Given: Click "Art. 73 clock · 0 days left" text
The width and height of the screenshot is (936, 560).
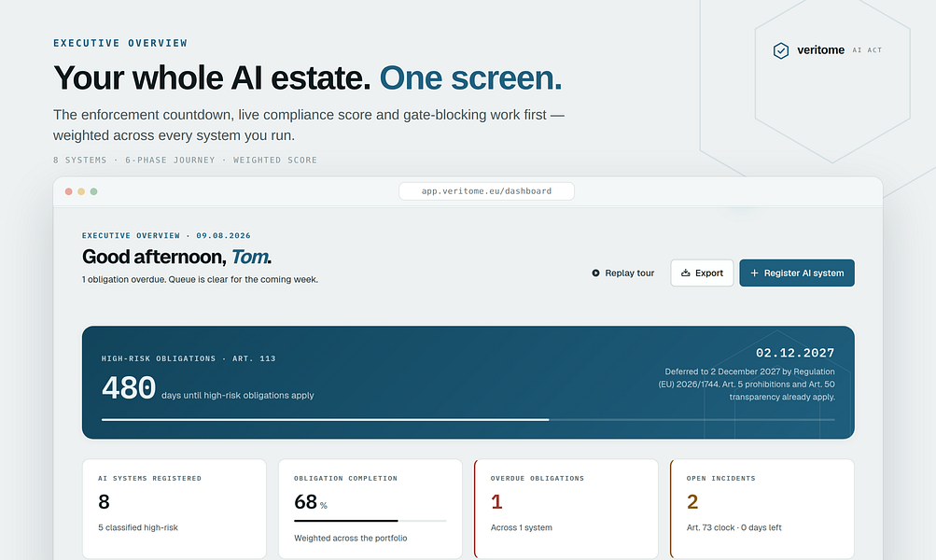Looking at the screenshot, I should (733, 527).
